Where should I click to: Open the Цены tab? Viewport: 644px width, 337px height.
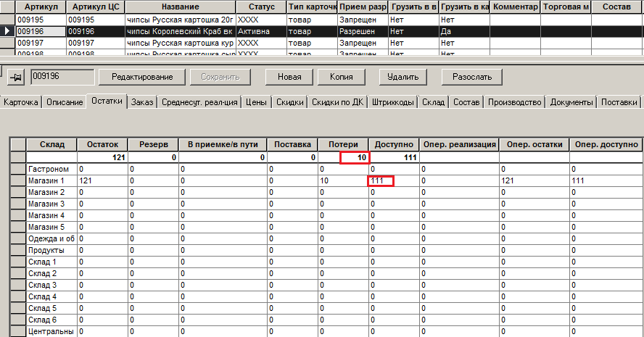[x=256, y=102]
